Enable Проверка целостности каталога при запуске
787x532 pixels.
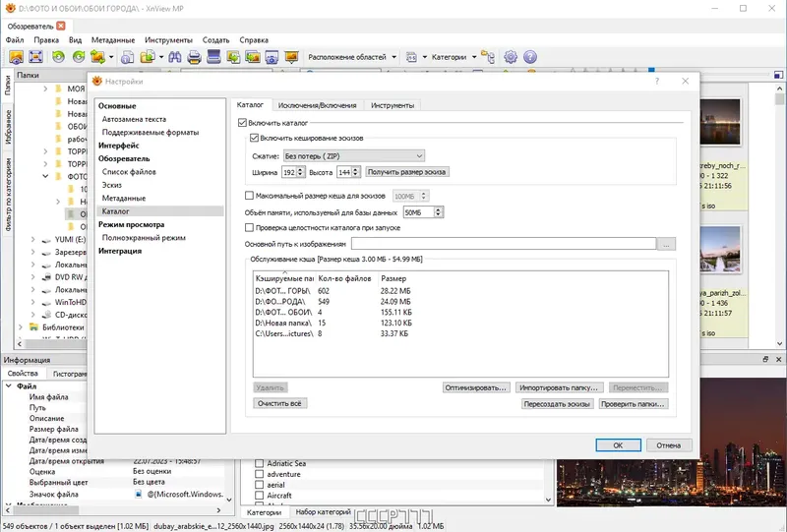click(249, 227)
